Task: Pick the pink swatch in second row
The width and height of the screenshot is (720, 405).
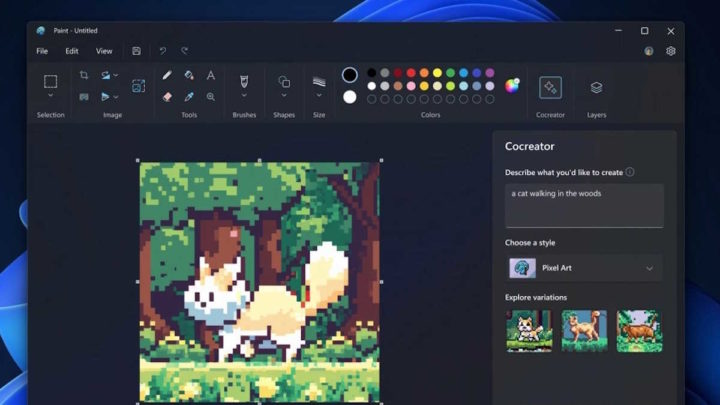Action: pos(411,86)
